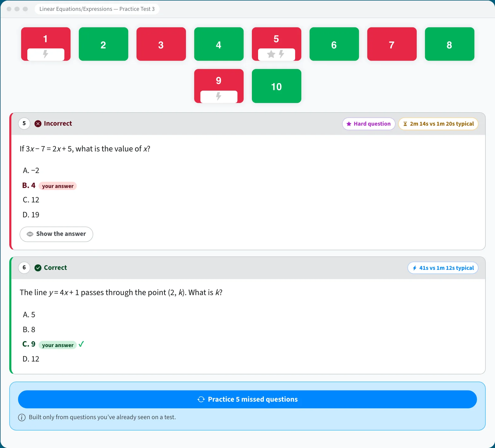Click the 2m 14s vs 1m 20s badge
This screenshot has height=448, width=495.
[x=438, y=124]
